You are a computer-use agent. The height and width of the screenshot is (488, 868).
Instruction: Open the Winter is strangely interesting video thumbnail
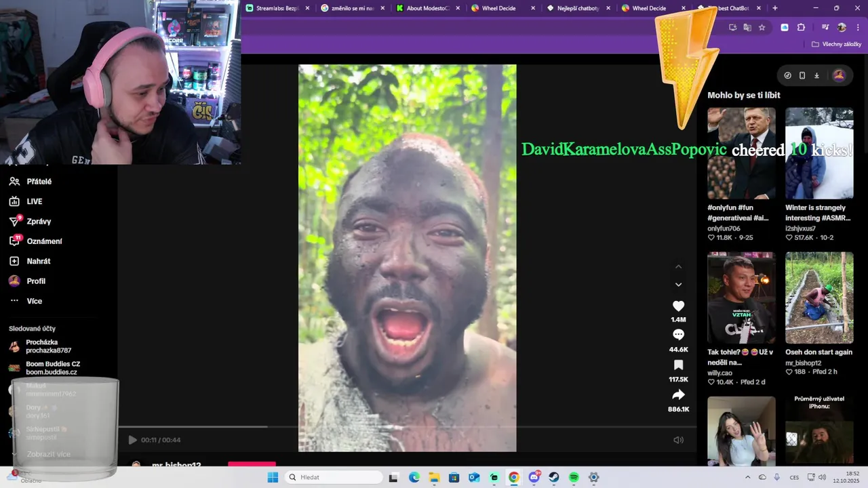point(819,153)
